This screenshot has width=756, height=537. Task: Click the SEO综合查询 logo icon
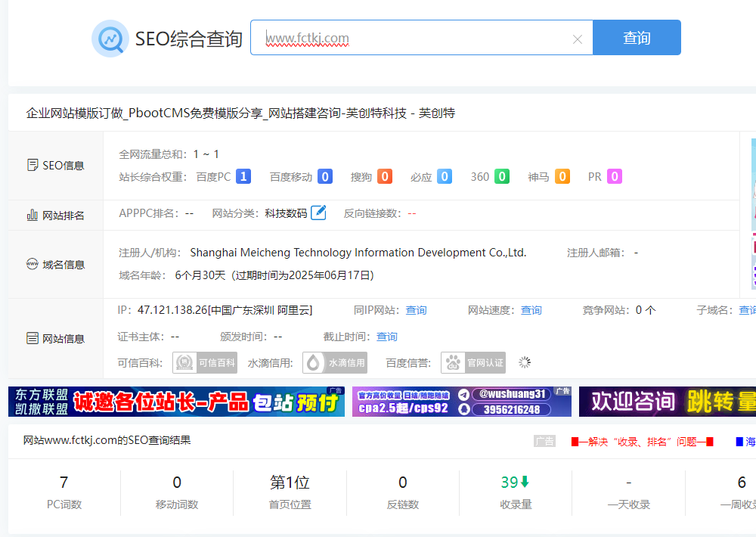(x=110, y=38)
